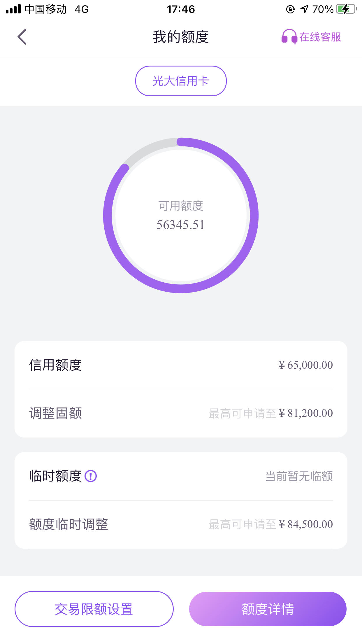Tap cellular signal bars icon
The height and width of the screenshot is (644, 362).
click(13, 9)
